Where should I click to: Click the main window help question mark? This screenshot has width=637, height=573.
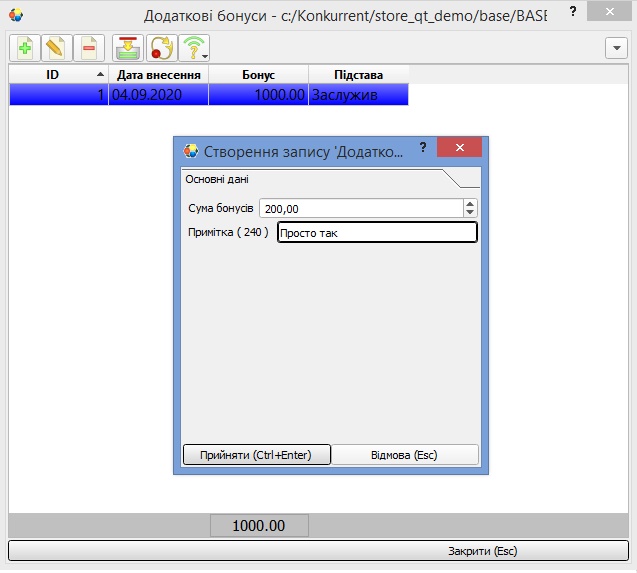(573, 11)
